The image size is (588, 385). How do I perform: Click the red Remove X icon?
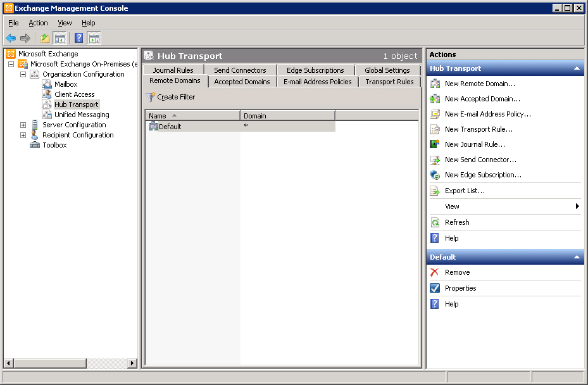435,272
